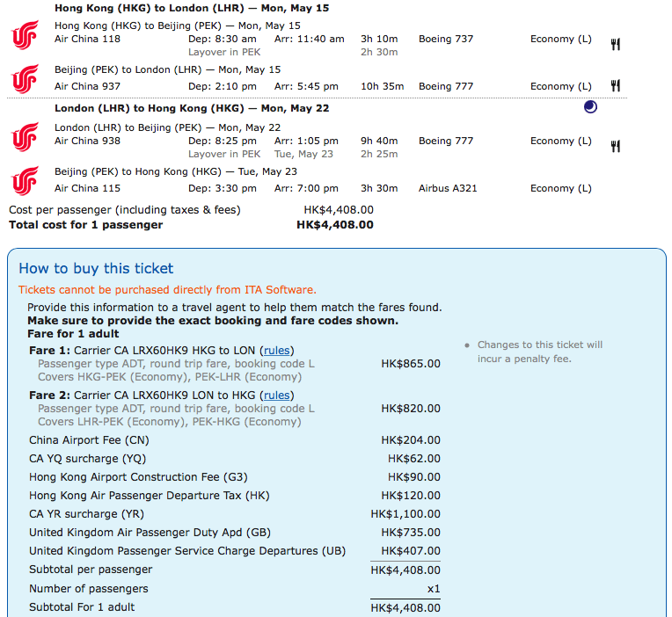Click CA YR surcharge (YR) row
672x617 pixels.
point(235,514)
